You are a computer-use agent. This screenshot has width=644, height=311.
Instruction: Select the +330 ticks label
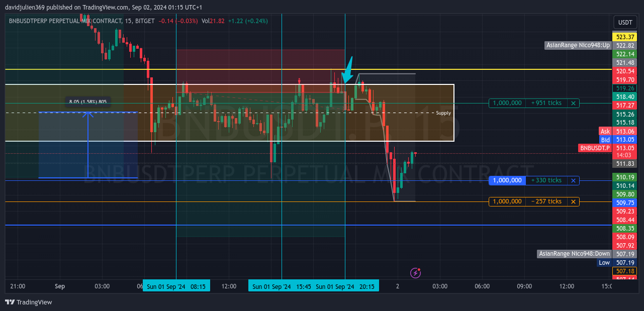tap(546, 180)
